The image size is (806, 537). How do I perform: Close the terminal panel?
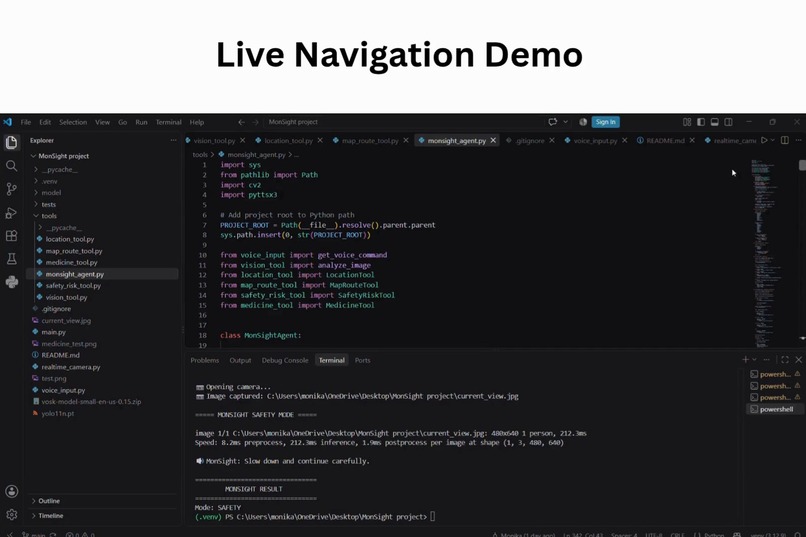click(x=798, y=360)
